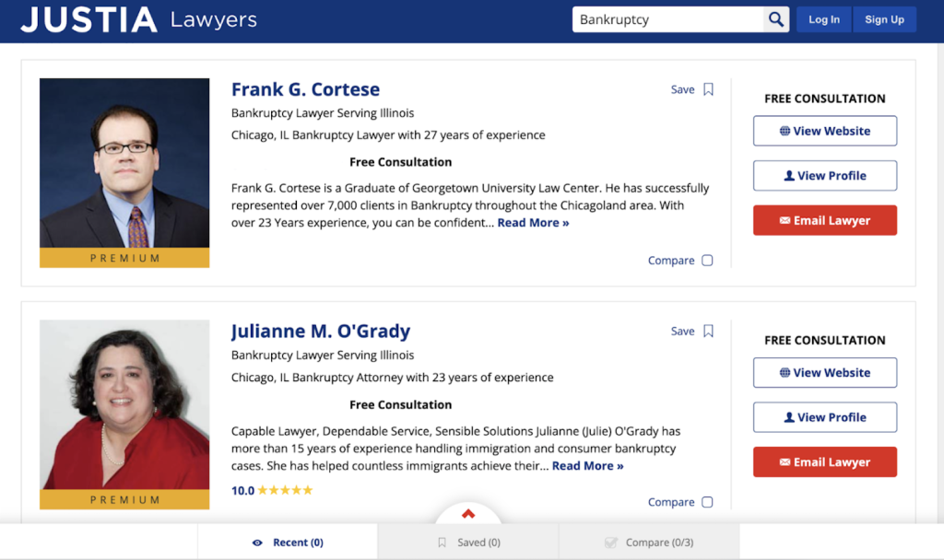Open Frank G. Cortese's profile photo
The image size is (944, 560).
[124, 163]
